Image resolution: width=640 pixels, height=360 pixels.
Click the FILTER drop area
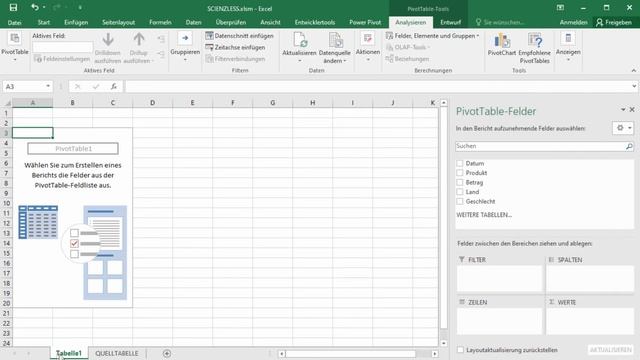point(500,278)
